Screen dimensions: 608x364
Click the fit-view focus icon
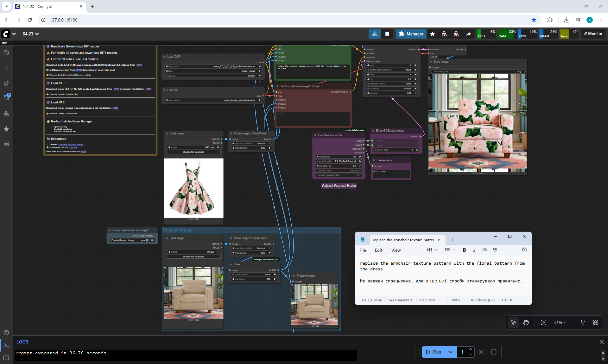click(x=543, y=322)
